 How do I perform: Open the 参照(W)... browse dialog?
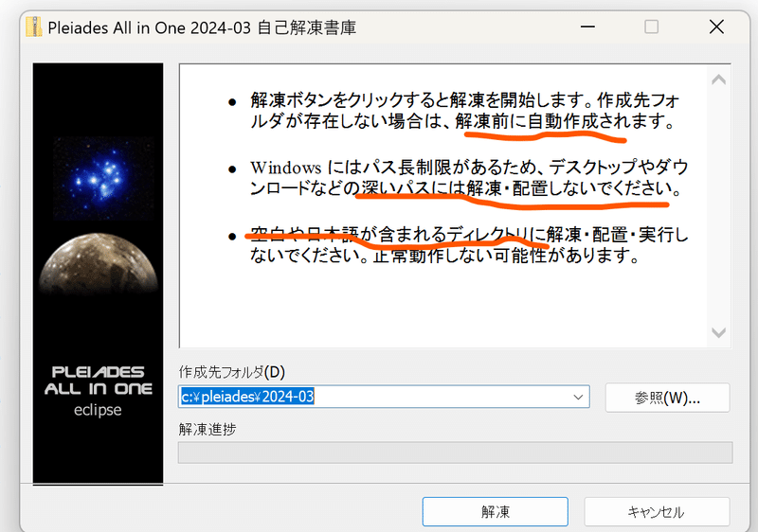667,398
